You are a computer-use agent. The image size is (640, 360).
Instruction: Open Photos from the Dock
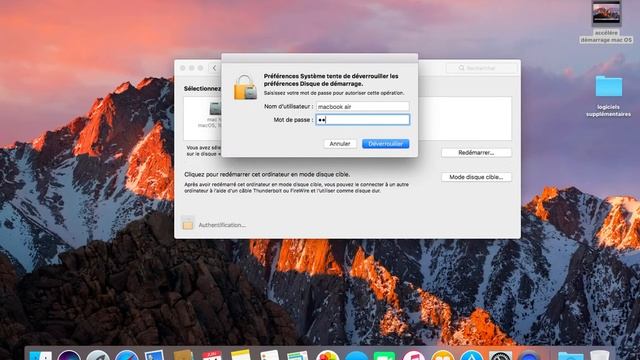327,356
